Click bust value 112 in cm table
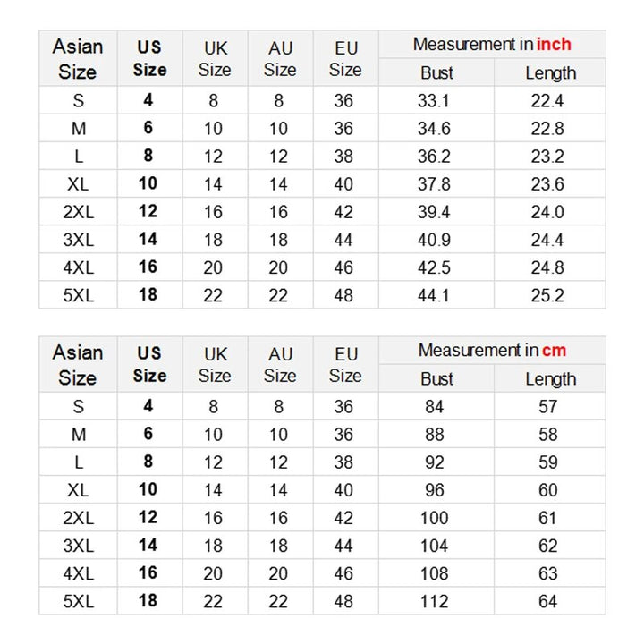Image resolution: width=644 pixels, height=644 pixels. 434,601
